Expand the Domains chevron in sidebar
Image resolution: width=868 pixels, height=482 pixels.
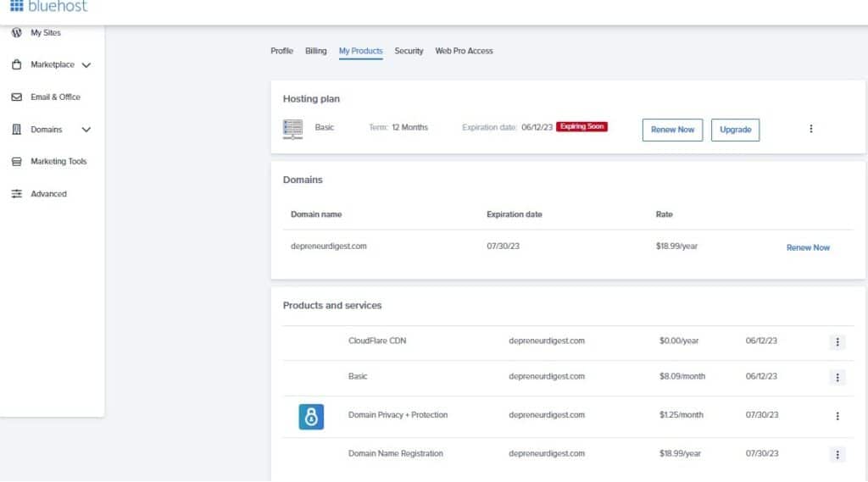click(x=86, y=130)
